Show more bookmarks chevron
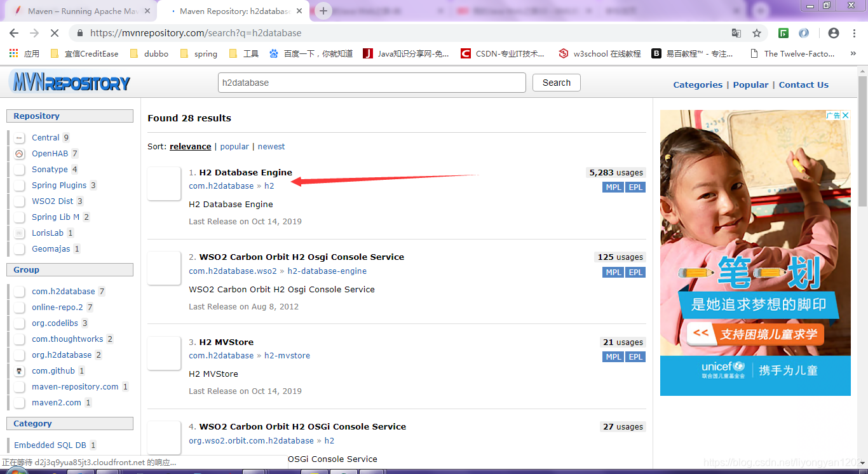Screen dimensions: 868x474 click(x=853, y=54)
